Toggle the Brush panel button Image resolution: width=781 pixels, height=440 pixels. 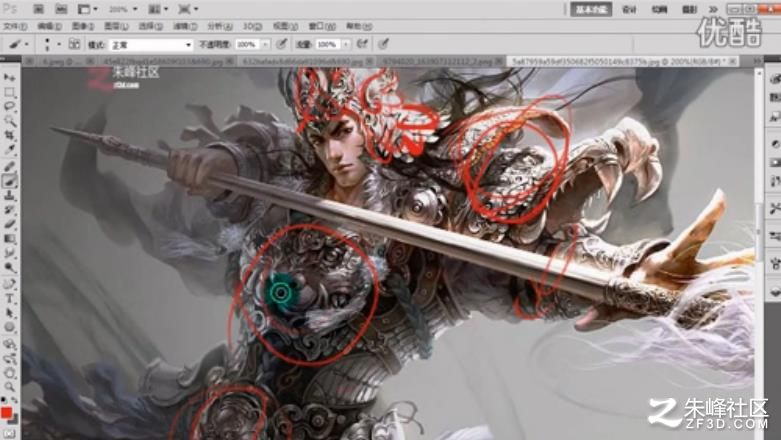coord(74,44)
